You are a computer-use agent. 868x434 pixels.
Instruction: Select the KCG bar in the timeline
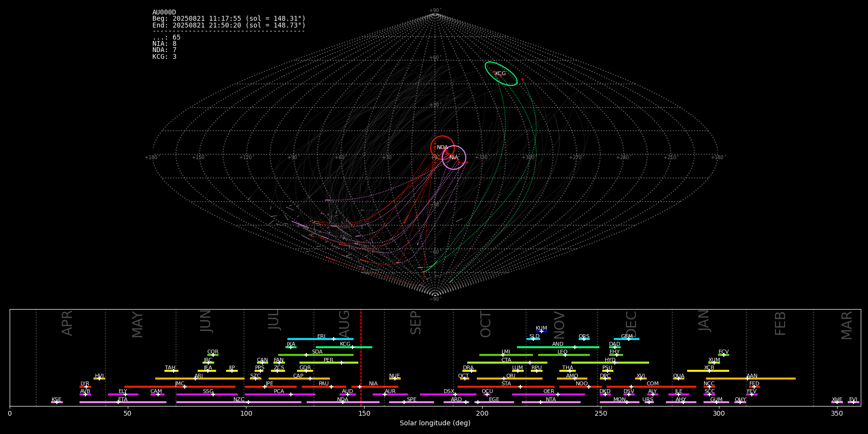pos(344,347)
